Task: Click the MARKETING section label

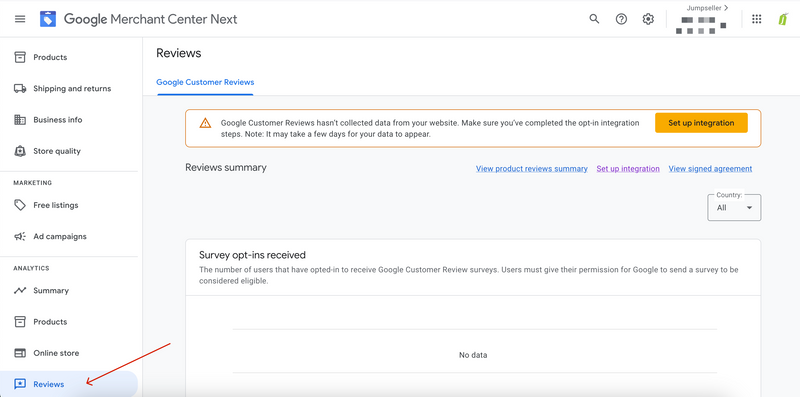Action: tap(33, 183)
